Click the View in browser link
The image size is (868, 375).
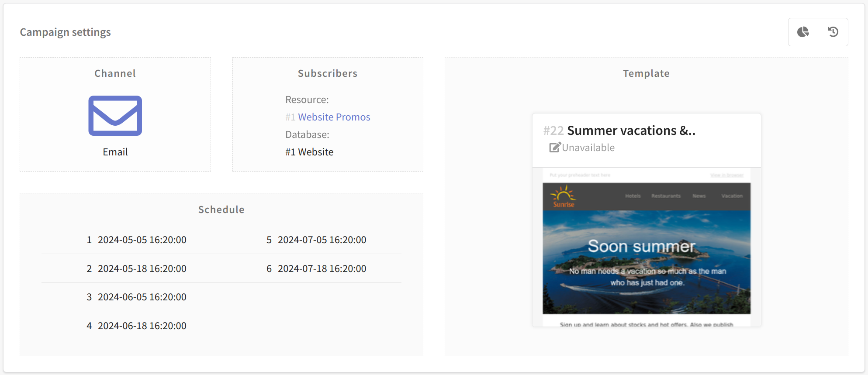click(x=727, y=175)
